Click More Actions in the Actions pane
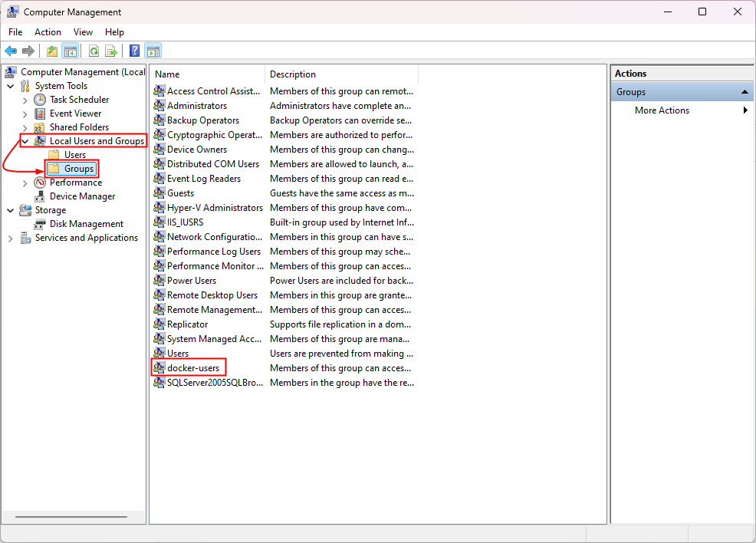Screen dimensions: 756x543 click(x=662, y=110)
